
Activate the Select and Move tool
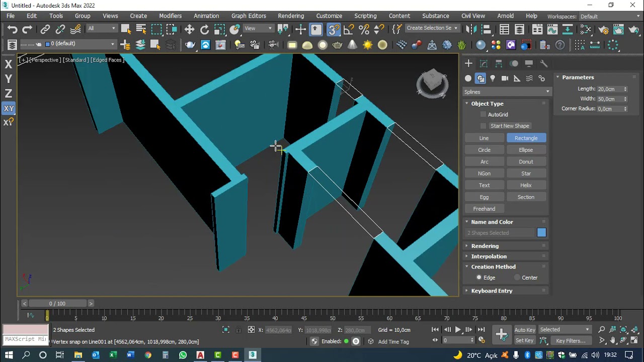(x=189, y=30)
